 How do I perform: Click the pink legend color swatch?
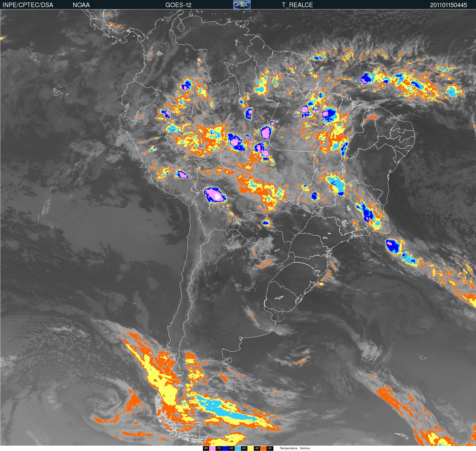pos(212,448)
